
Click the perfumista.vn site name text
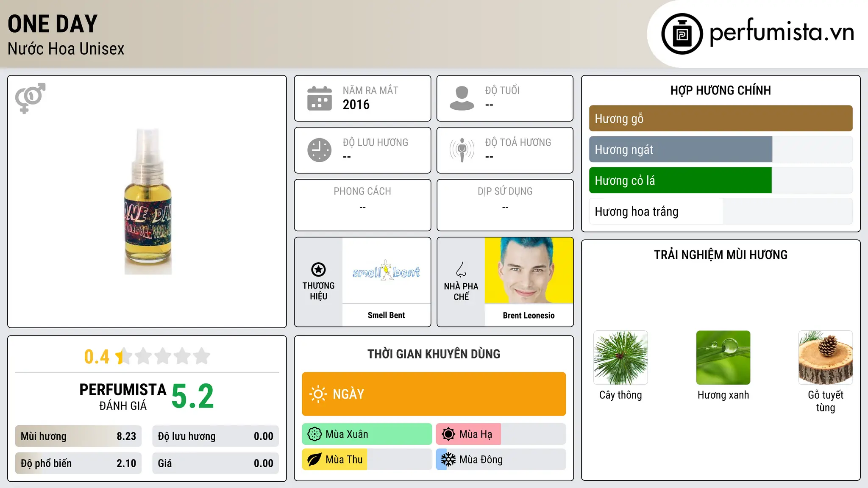[782, 32]
